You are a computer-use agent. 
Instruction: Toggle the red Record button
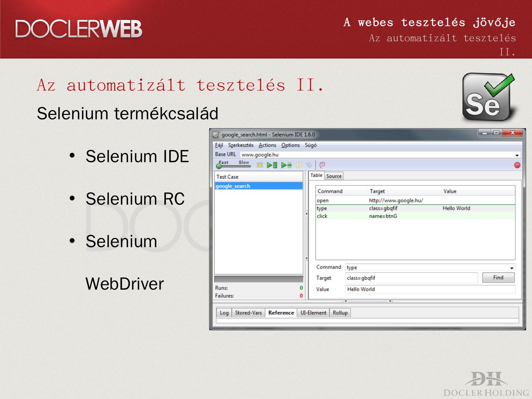point(517,165)
